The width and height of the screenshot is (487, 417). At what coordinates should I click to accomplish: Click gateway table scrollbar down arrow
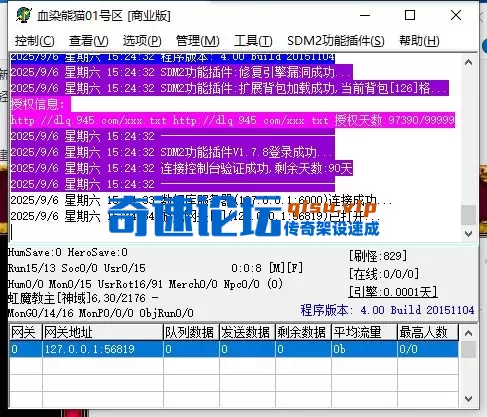coord(468,399)
